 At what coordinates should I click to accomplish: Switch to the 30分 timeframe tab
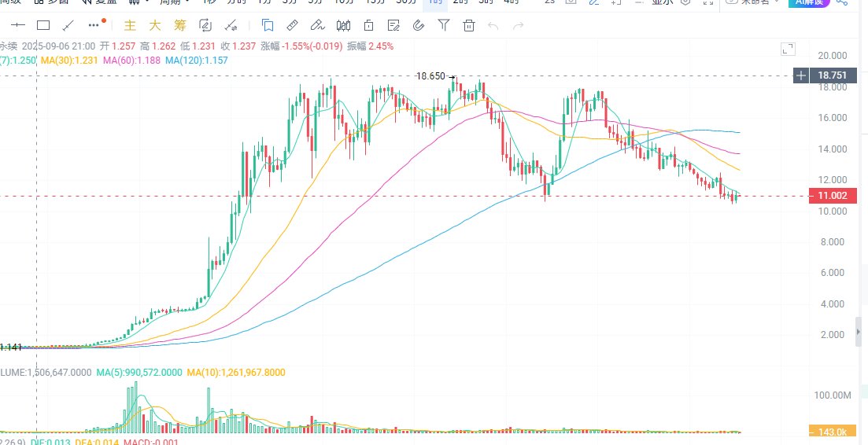click(x=406, y=2)
